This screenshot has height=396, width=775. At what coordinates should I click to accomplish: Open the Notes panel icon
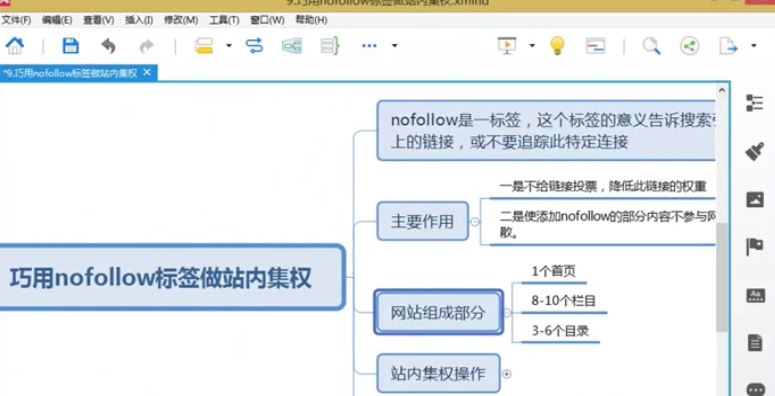(755, 343)
